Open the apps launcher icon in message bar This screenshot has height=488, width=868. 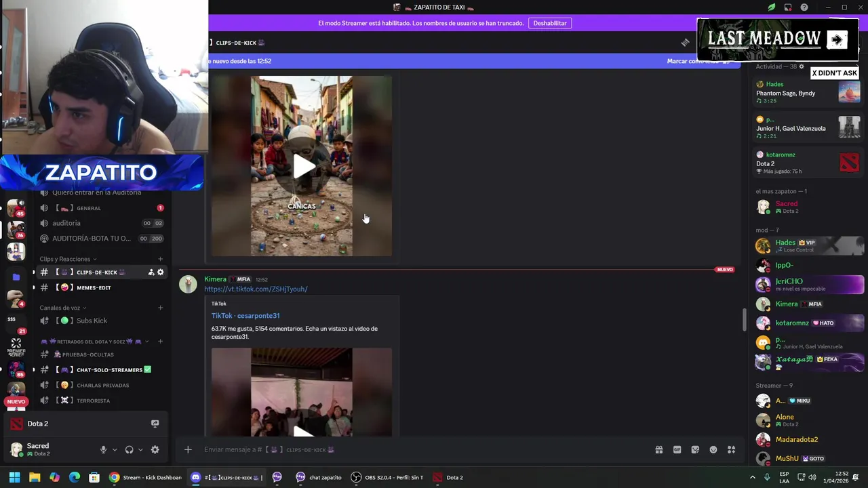[731, 449]
